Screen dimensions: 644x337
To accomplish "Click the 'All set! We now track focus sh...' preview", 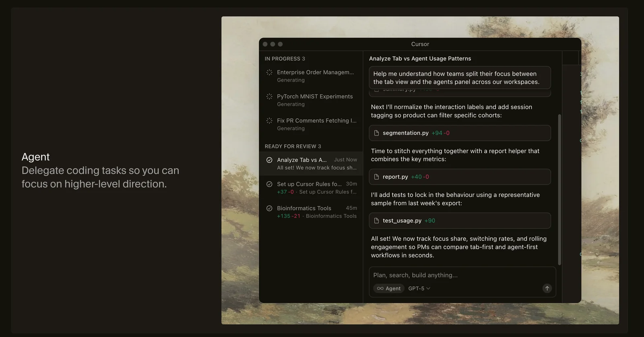I will 317,168.
